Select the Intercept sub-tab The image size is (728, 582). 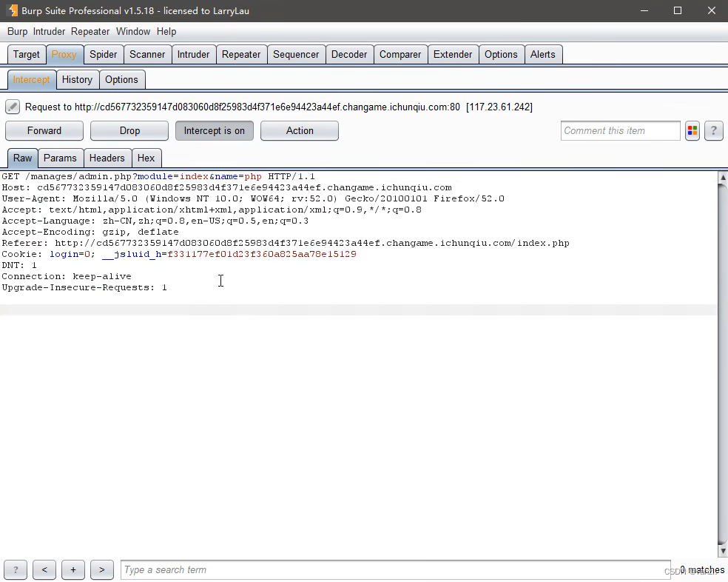tap(31, 79)
